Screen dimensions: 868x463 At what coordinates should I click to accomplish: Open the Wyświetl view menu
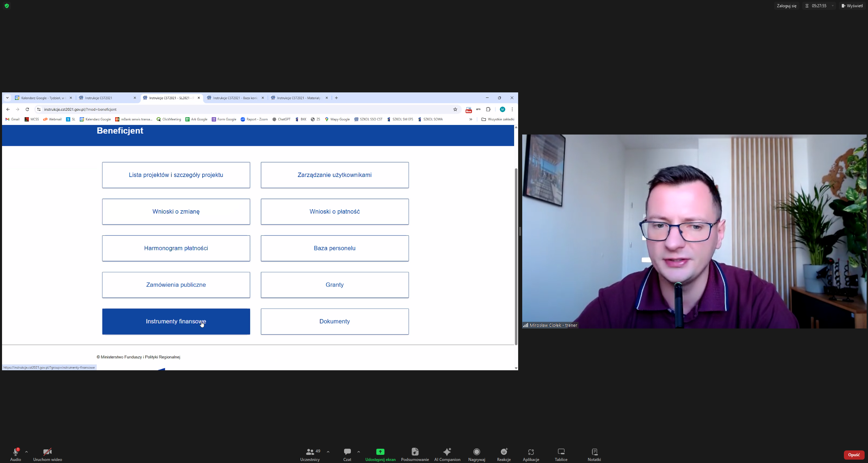coord(852,6)
